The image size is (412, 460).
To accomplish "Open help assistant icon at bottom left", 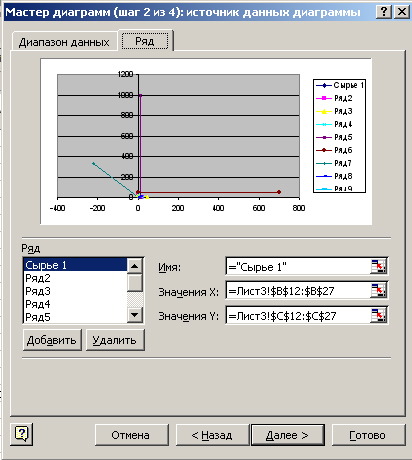I will (x=22, y=434).
